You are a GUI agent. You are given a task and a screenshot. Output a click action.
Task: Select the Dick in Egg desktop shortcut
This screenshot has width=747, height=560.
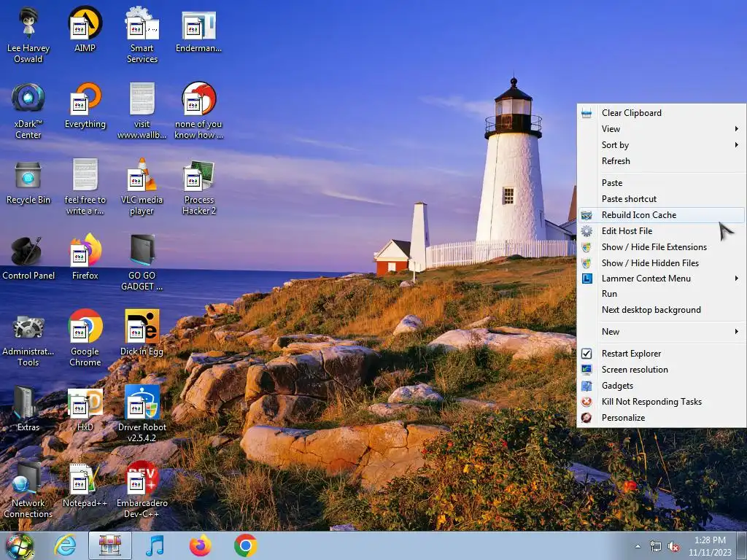pos(142,332)
